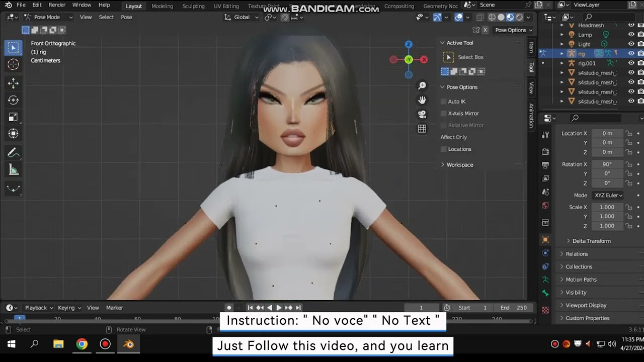The width and height of the screenshot is (644, 362).
Task: Switch orthographic/perspective grid icon
Action: tap(422, 129)
